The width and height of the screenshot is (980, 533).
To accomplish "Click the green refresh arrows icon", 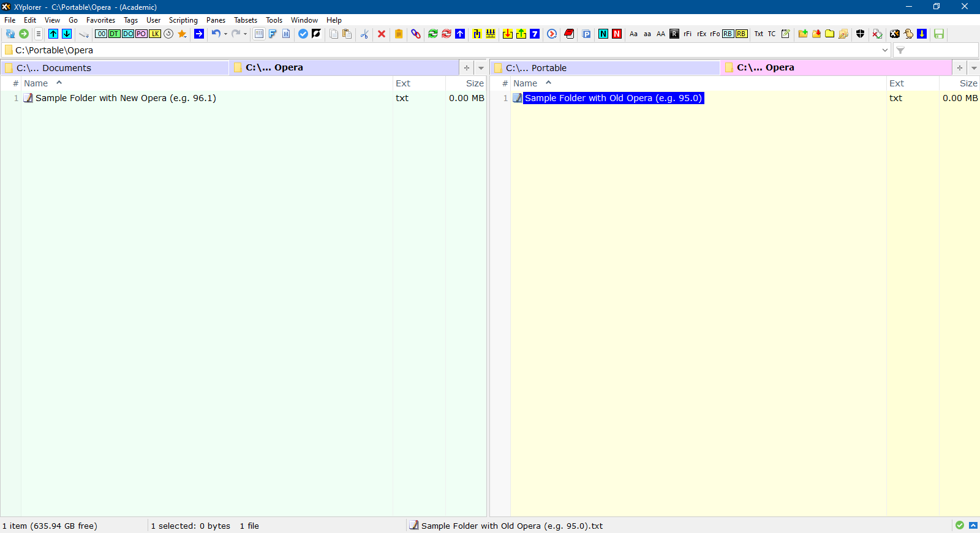I will click(x=433, y=34).
